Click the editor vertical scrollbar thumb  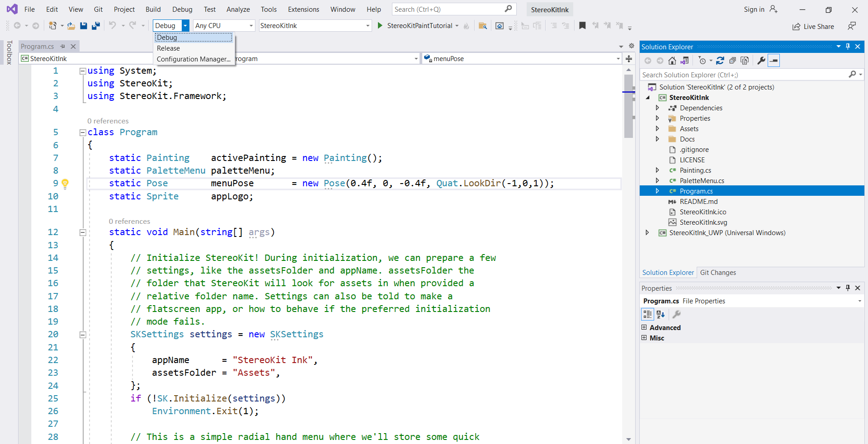coord(628,106)
